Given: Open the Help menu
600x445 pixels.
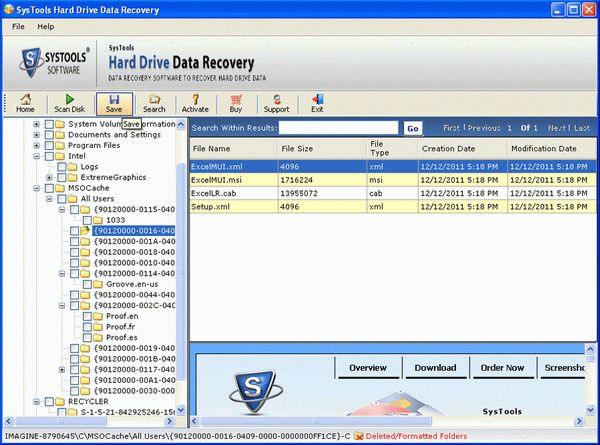Looking at the screenshot, I should click(46, 26).
